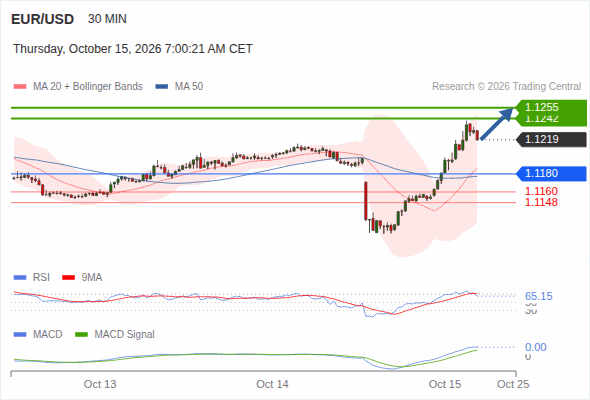Image resolution: width=590 pixels, height=400 pixels.
Task: Click the MACD legend blue swatch
Action: 20,335
